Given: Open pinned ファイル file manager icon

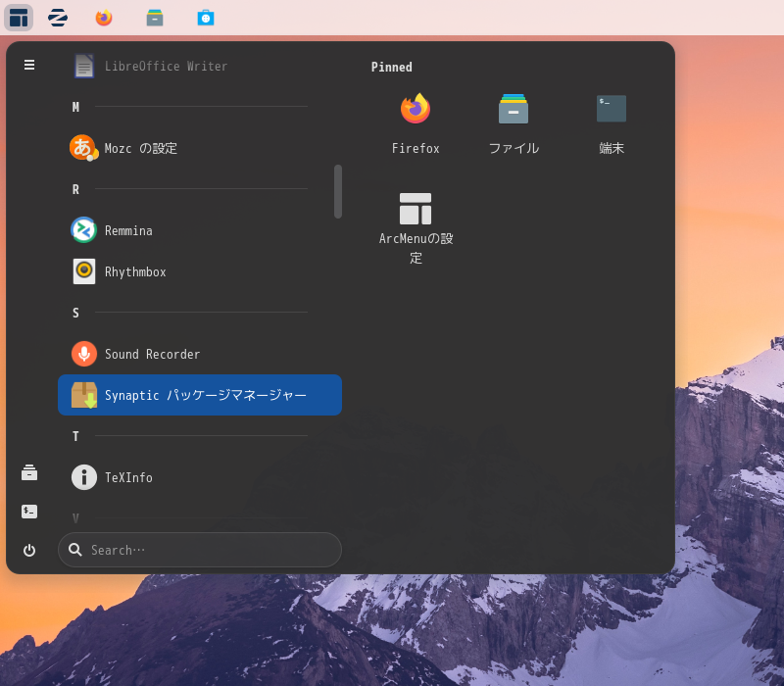Looking at the screenshot, I should [513, 109].
